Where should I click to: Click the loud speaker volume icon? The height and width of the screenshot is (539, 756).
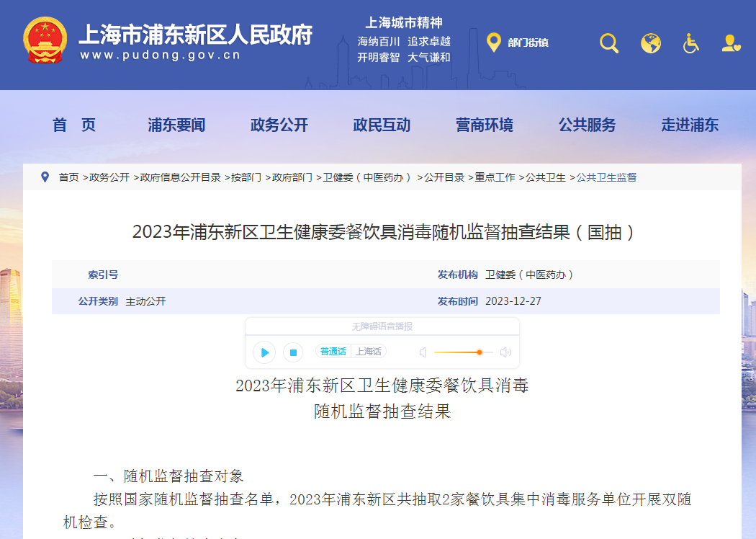pyautogui.click(x=505, y=352)
